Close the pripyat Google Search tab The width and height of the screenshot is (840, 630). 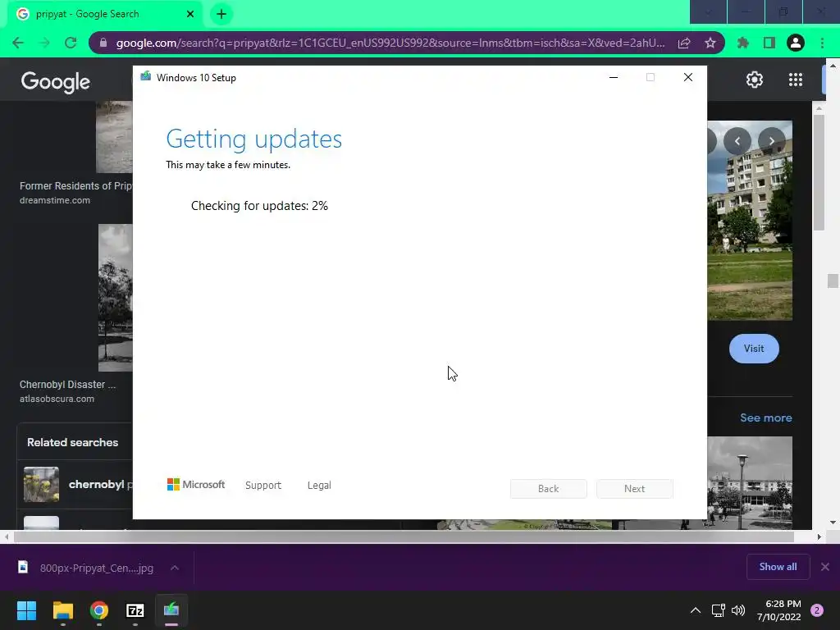[x=190, y=14]
